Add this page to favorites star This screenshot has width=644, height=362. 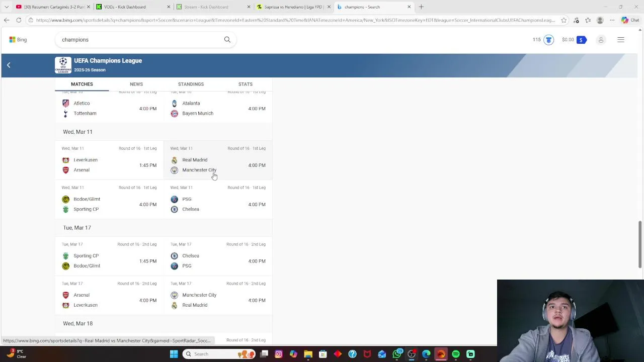click(x=563, y=20)
